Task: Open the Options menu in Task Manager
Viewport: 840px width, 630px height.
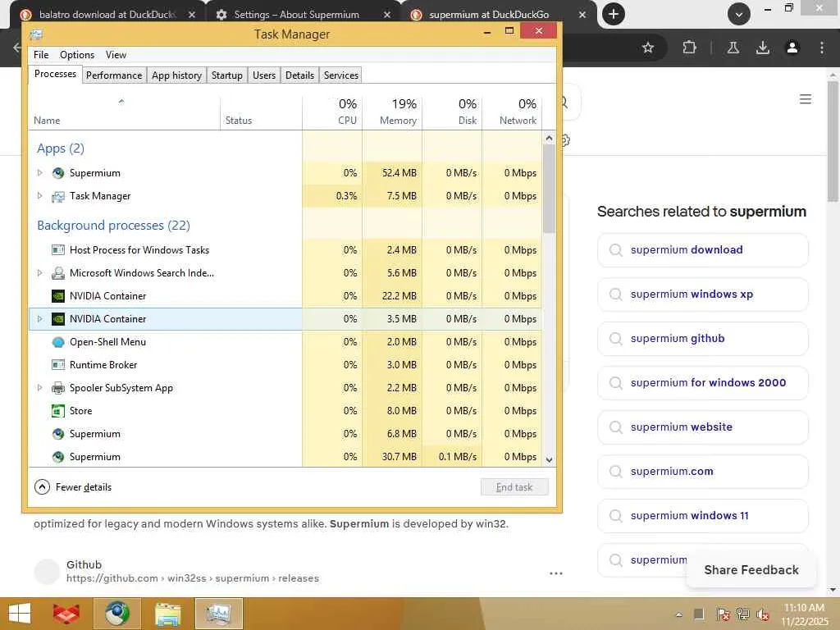Action: point(77,55)
